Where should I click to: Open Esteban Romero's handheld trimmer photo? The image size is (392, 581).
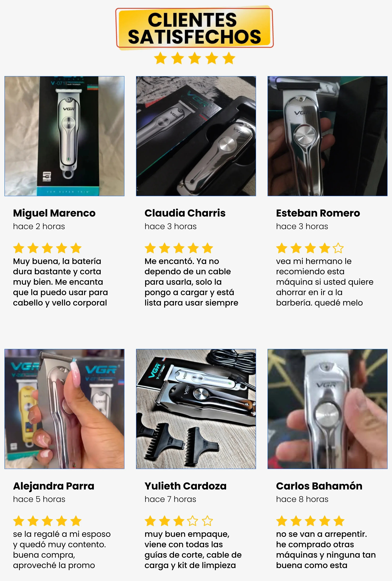click(x=327, y=136)
